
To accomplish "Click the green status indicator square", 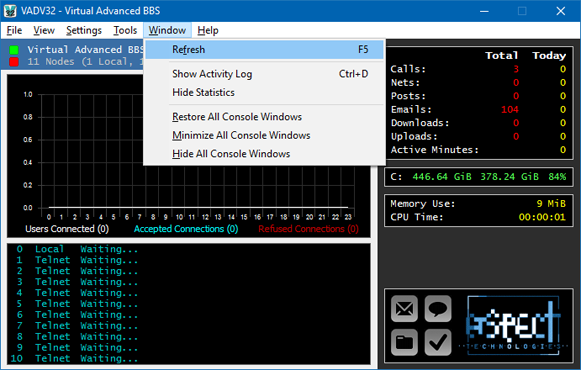I will (x=14, y=50).
